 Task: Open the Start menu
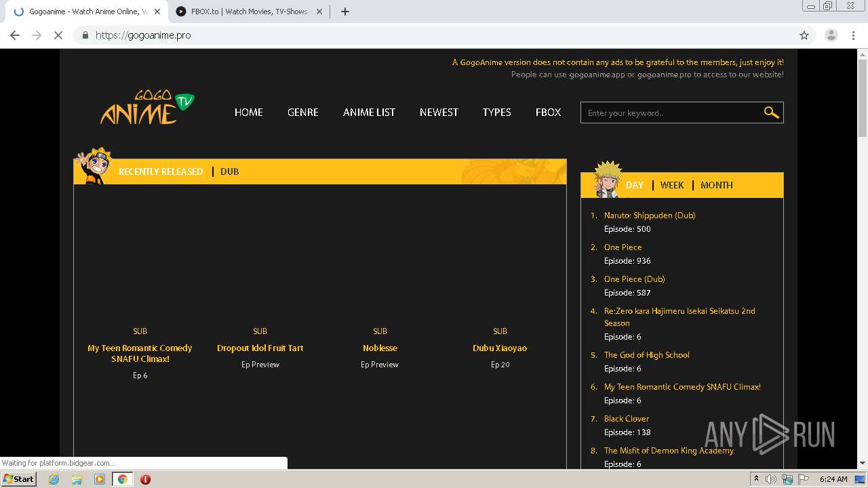tap(18, 479)
